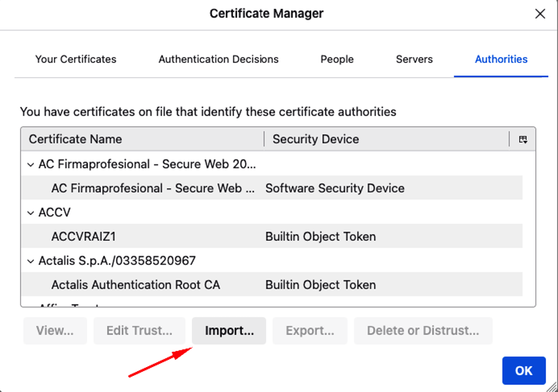Click Builtin Object Token in Actalis row
The image size is (558, 392).
(320, 285)
